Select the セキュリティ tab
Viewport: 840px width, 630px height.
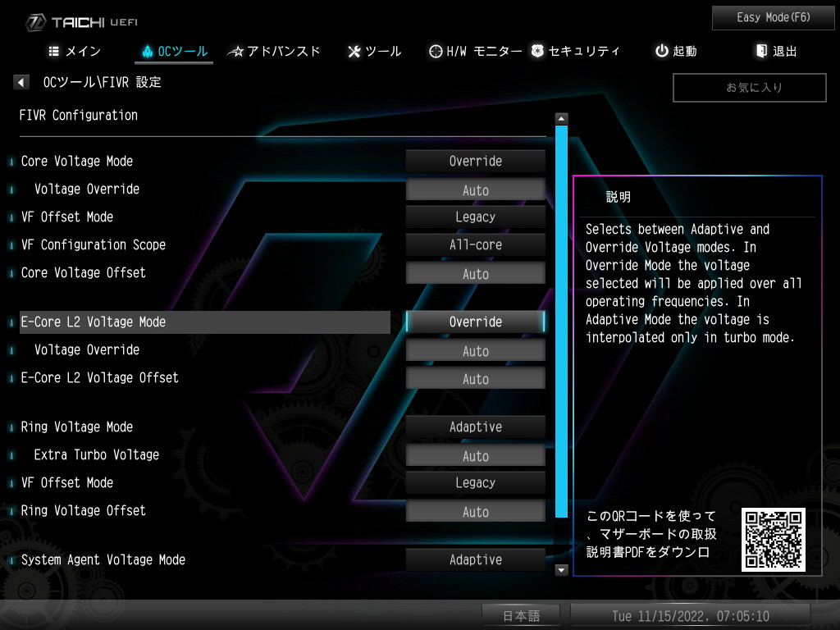[575, 52]
